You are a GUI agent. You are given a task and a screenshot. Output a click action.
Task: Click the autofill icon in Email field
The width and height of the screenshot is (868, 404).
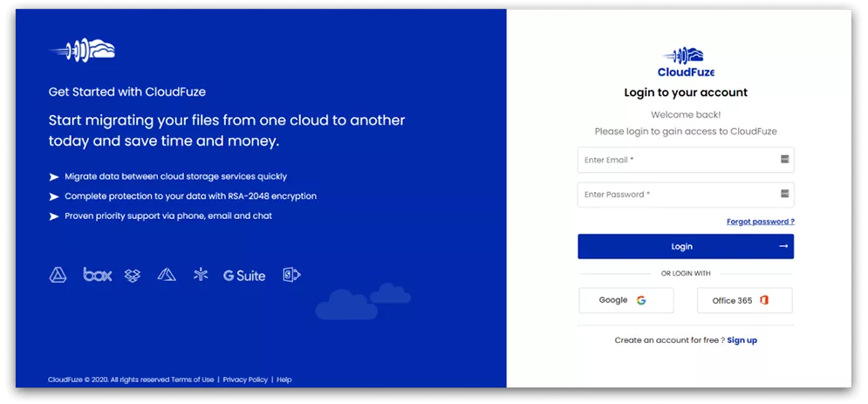click(784, 160)
